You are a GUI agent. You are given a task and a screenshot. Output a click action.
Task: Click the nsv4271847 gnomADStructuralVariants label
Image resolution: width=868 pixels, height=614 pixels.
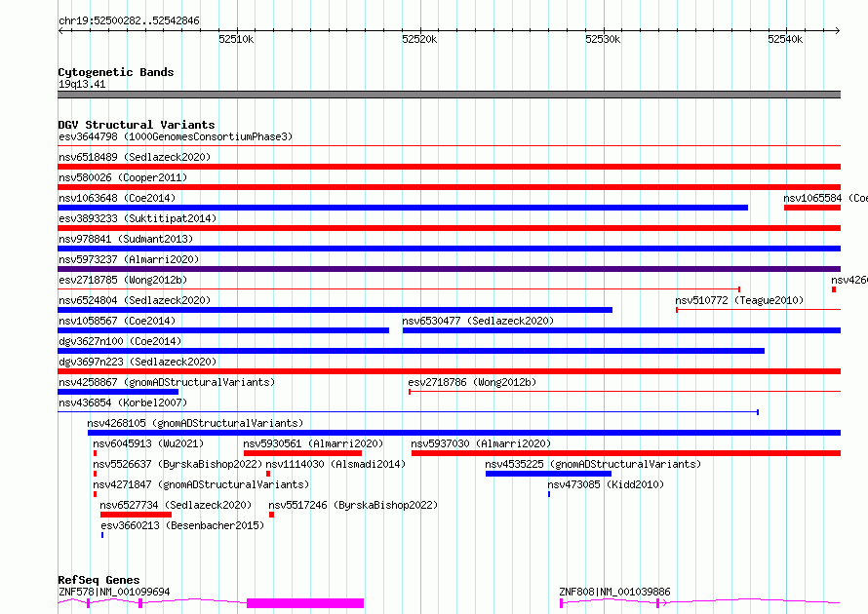tap(201, 484)
